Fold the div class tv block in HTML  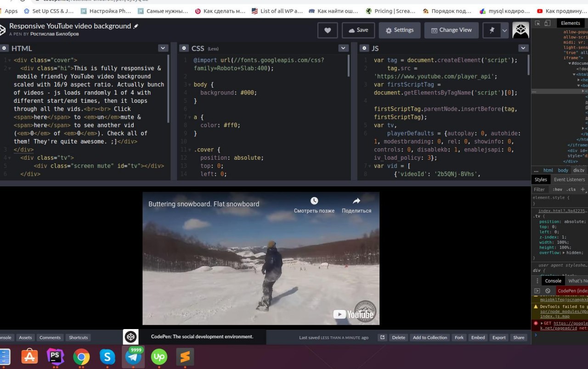[9, 158]
